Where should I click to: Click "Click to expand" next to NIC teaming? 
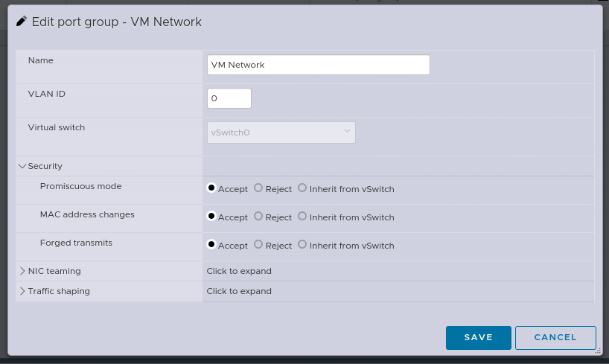(239, 271)
